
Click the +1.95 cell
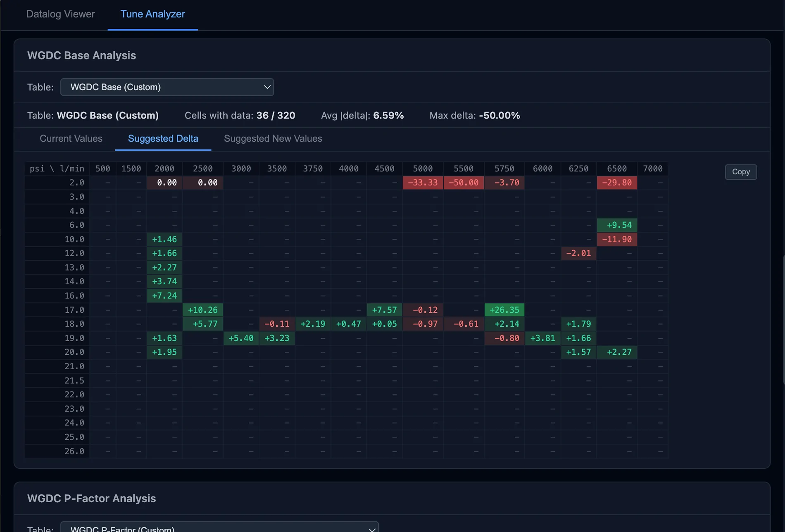(x=164, y=352)
